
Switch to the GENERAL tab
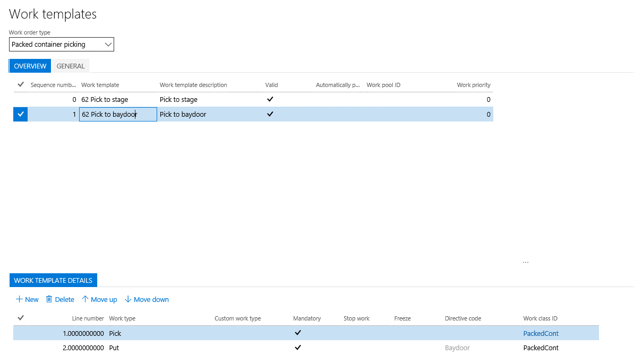point(71,66)
